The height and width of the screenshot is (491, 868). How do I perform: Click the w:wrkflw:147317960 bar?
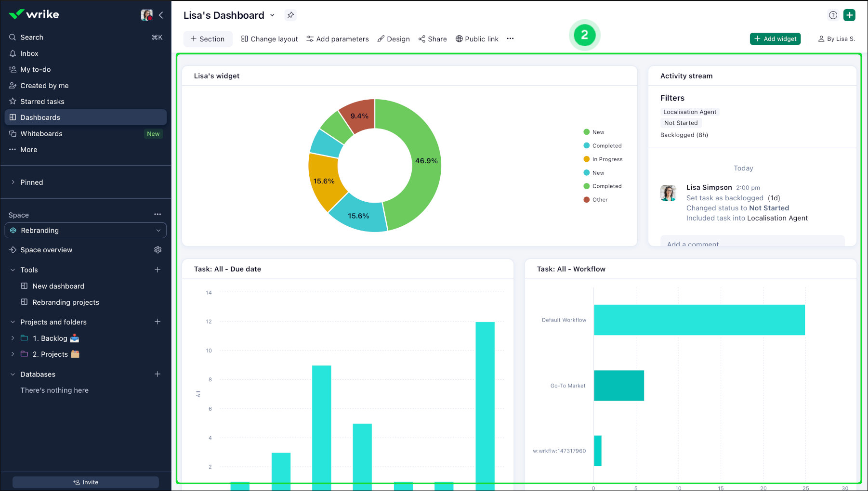(x=598, y=451)
